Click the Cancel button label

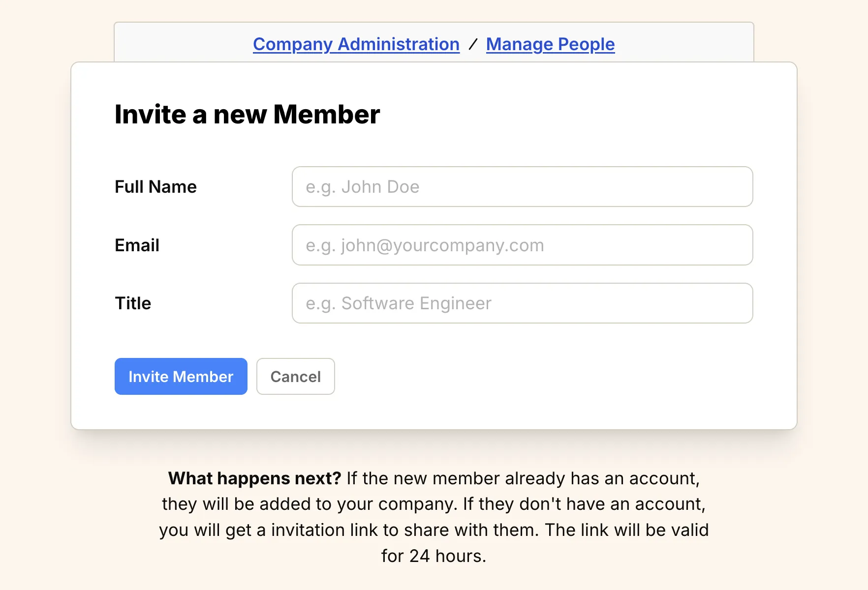[295, 377]
